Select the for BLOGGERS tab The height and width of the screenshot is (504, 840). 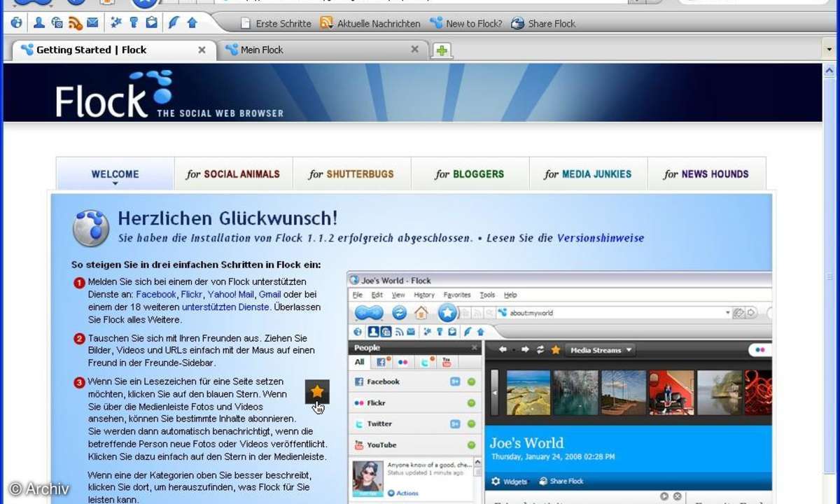tap(470, 174)
